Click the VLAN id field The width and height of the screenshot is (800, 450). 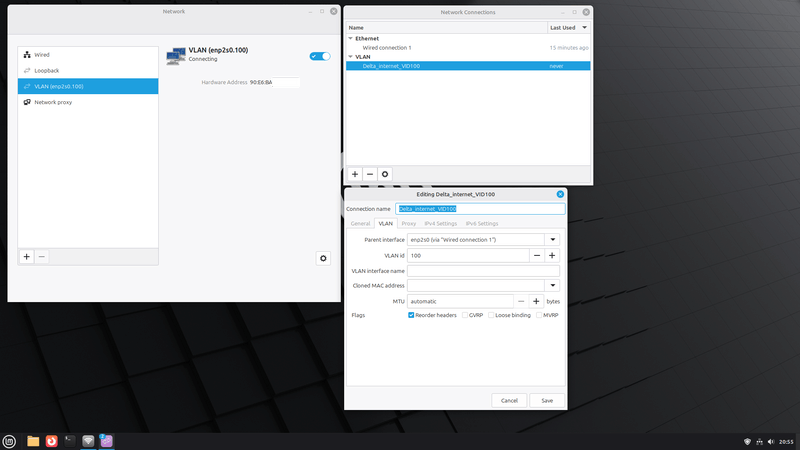tap(468, 256)
